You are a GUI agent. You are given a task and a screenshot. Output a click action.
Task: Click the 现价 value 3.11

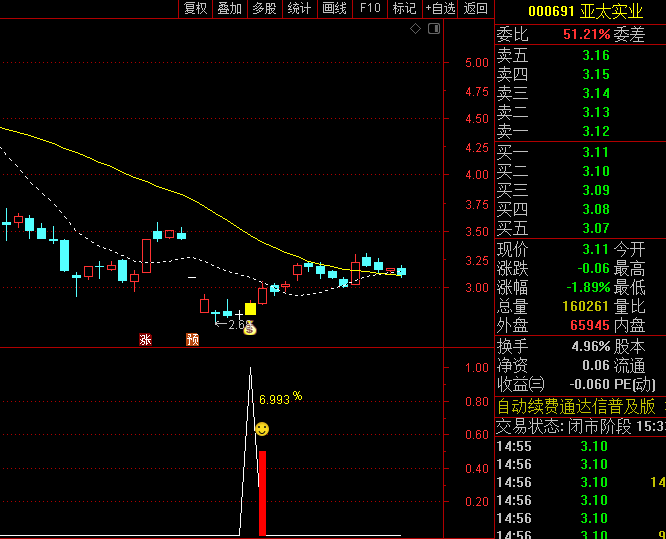pos(596,249)
